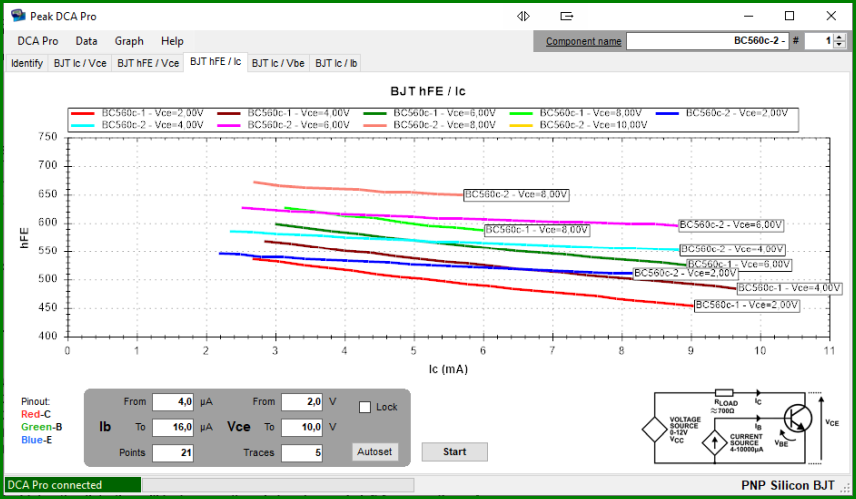
Task: Maximize the Peak DCA Pro window
Action: (x=789, y=16)
